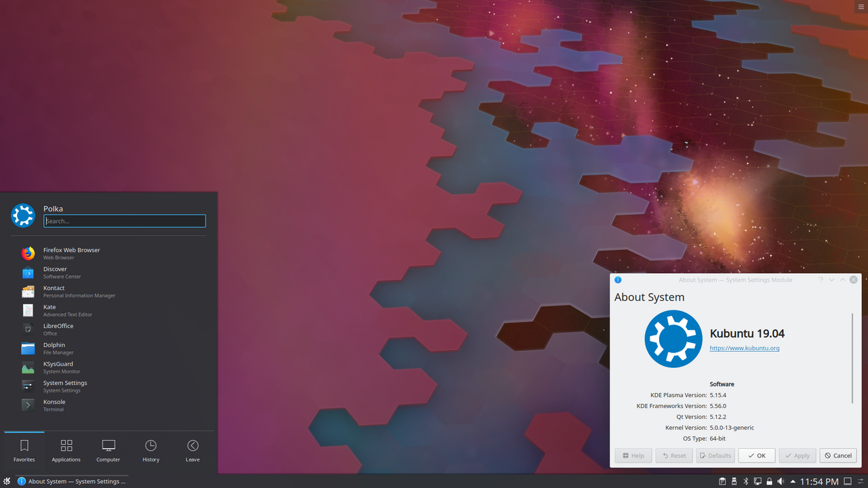Viewport: 868px width, 488px height.
Task: Click the "Kubuntu 19.04" heading text
Action: point(747,333)
